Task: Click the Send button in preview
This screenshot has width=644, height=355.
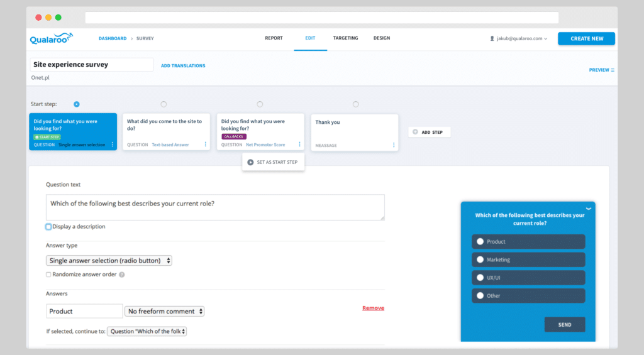Action: 565,325
